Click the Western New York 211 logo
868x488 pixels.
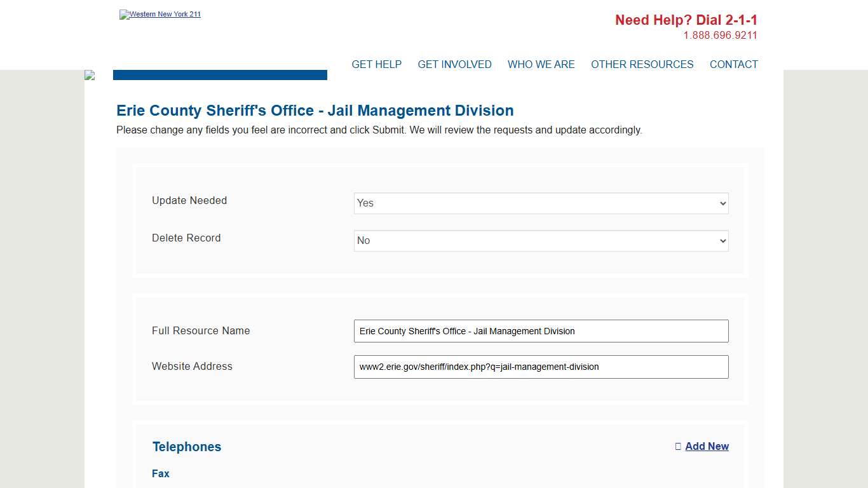point(160,15)
